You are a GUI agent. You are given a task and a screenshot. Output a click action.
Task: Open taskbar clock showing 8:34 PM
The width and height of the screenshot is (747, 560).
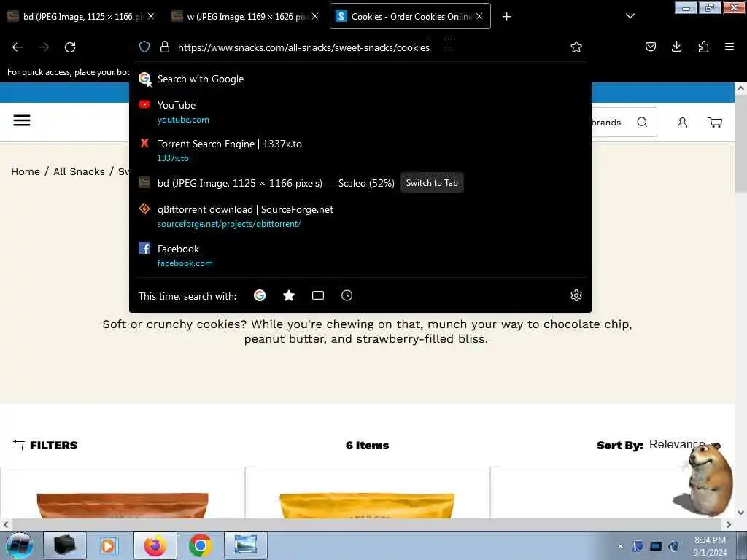coord(710,546)
